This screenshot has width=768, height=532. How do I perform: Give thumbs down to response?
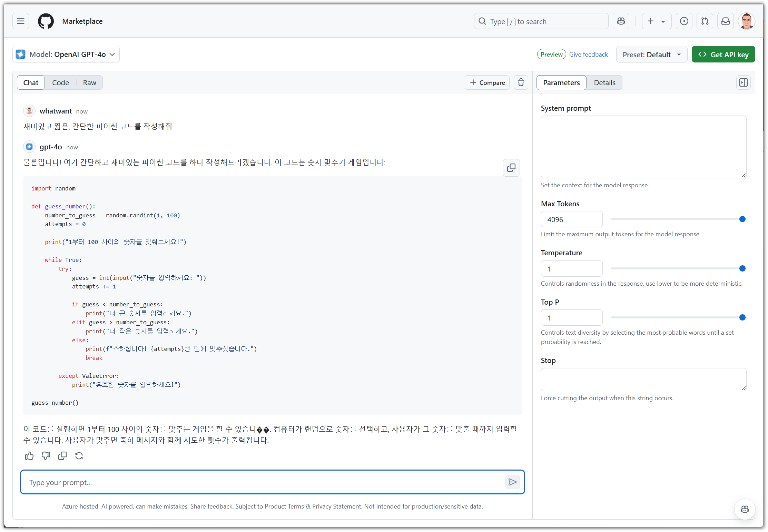(x=46, y=456)
